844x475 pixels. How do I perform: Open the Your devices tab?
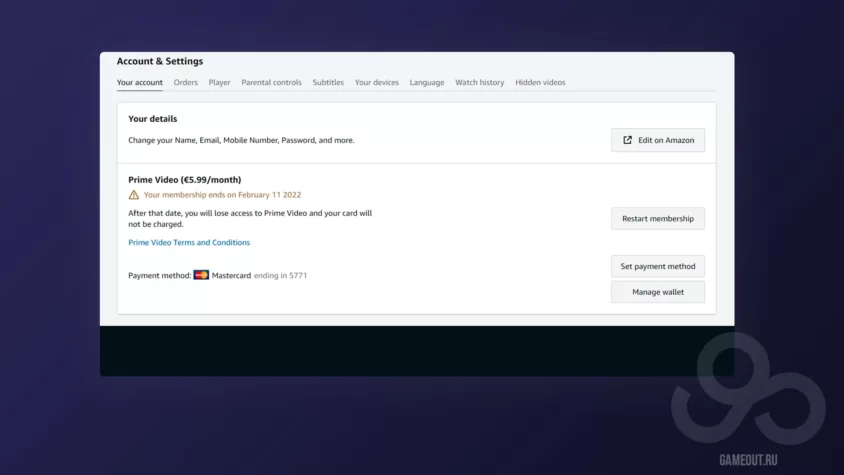tap(376, 82)
